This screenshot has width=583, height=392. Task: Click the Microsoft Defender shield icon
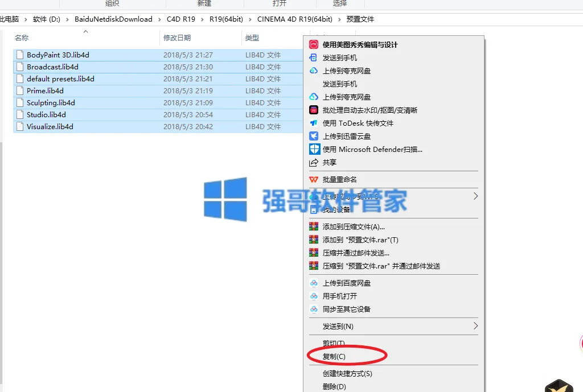314,149
